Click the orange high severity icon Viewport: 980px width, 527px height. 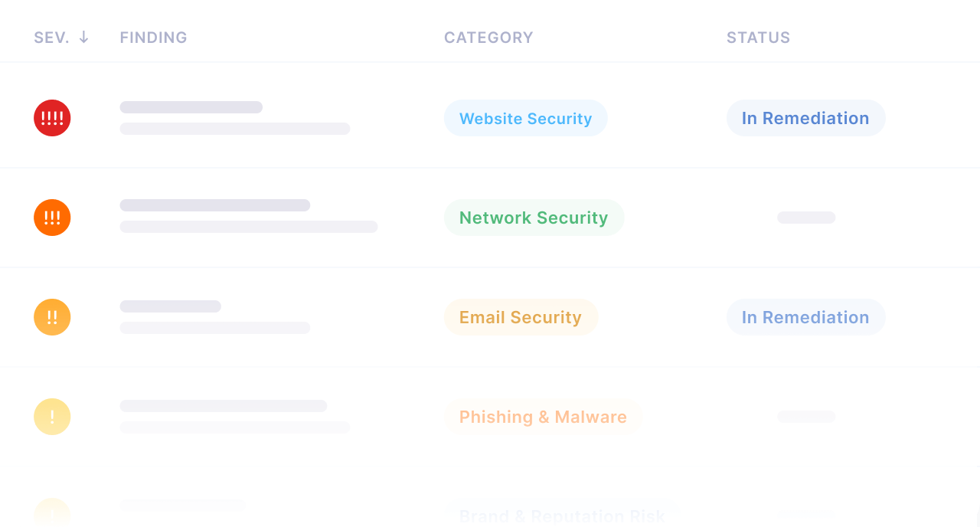tap(52, 218)
